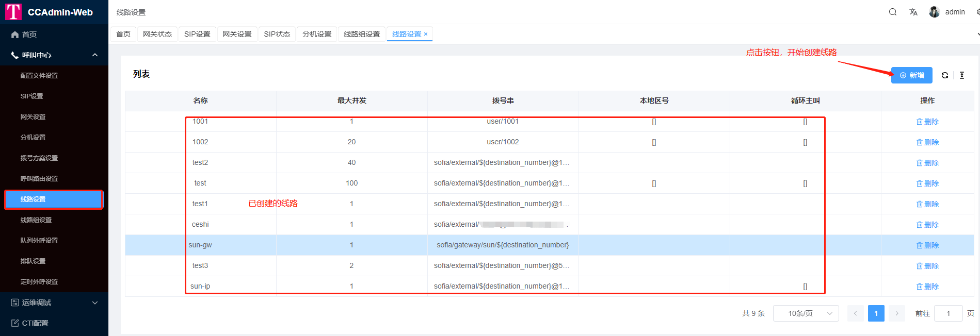980x336 pixels.
Task: Click the 新增 button to add line
Action: 911,75
